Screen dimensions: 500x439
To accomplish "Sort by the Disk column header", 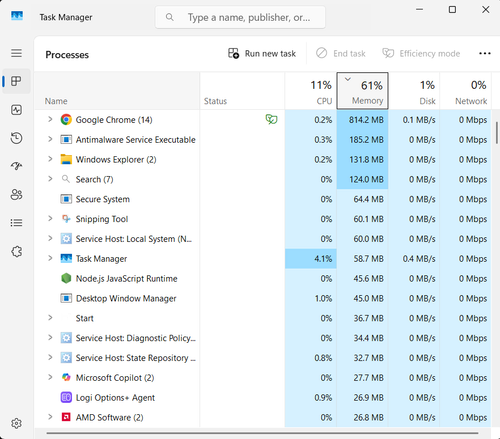I will pos(414,91).
